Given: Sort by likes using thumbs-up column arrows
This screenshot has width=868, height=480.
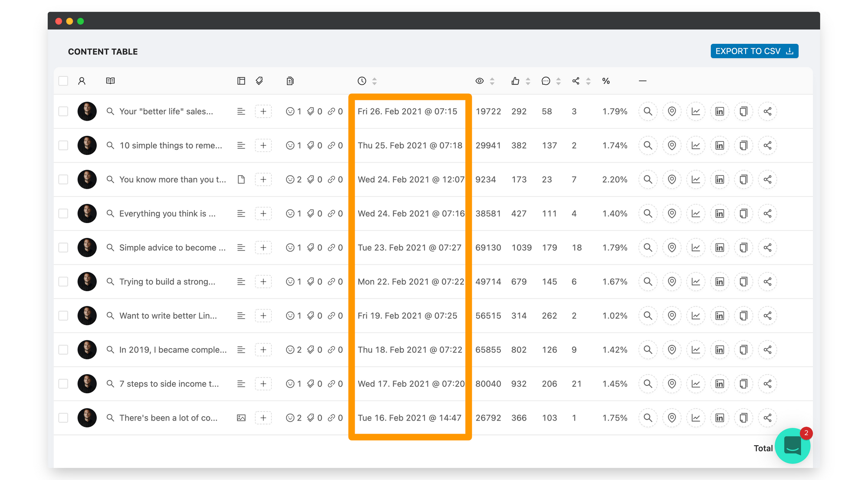Looking at the screenshot, I should [x=528, y=81].
